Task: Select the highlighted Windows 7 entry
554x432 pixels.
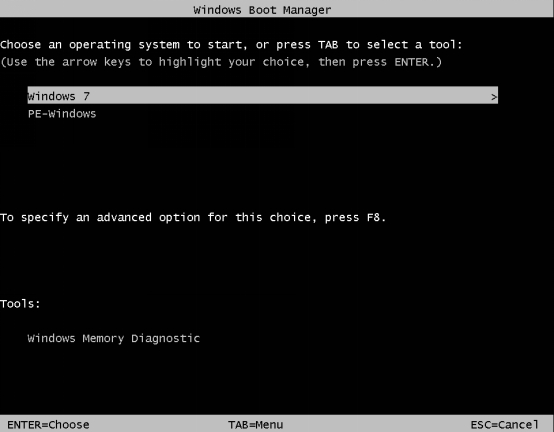Action: pos(263,95)
